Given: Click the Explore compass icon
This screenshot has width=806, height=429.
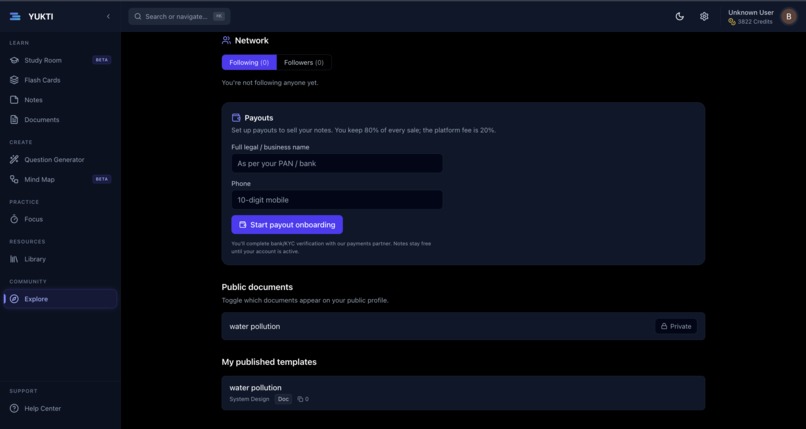Looking at the screenshot, I should pyautogui.click(x=14, y=299).
